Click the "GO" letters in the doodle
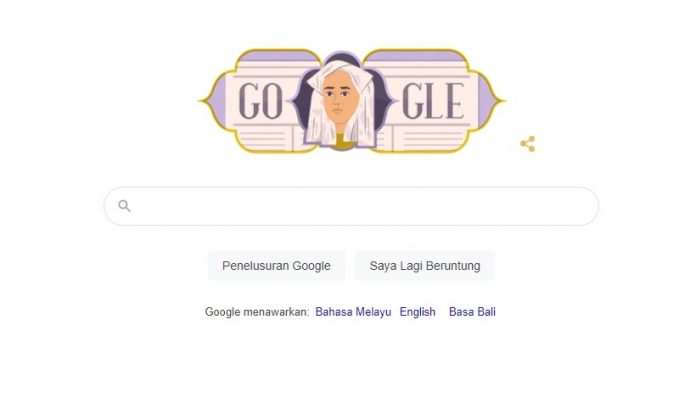The width and height of the screenshot is (696, 415). [x=261, y=101]
